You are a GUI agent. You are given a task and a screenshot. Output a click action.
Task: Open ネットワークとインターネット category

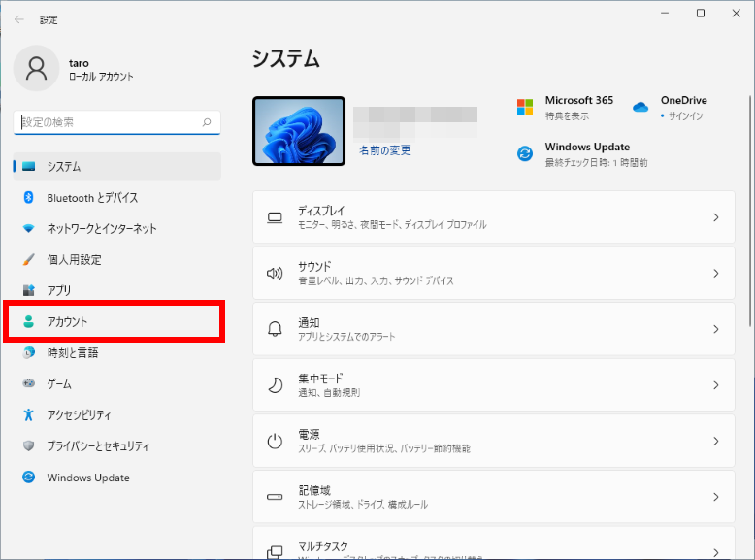[117, 228]
